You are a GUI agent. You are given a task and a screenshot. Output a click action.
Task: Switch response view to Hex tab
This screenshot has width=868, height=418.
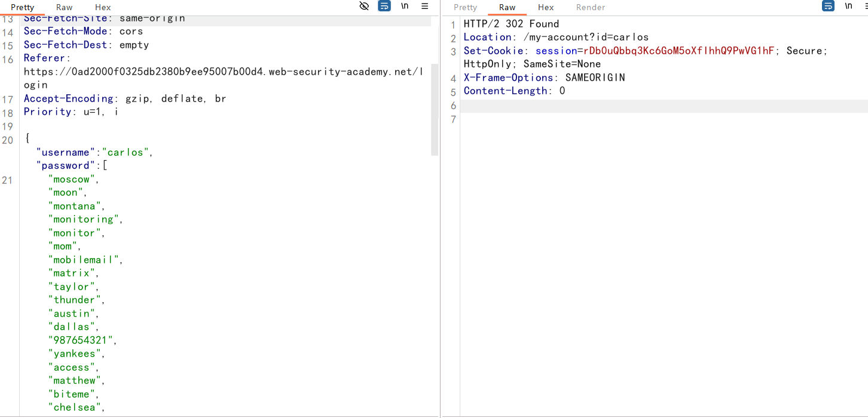point(545,7)
